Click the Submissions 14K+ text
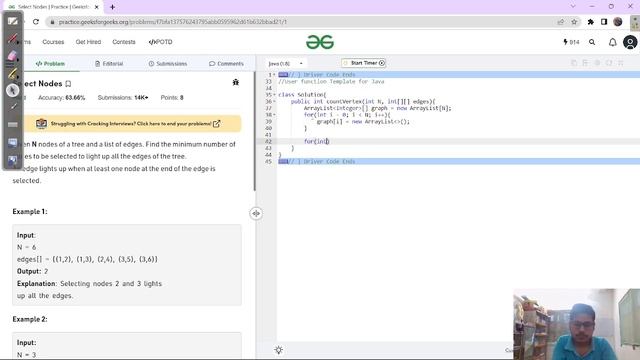 click(123, 98)
